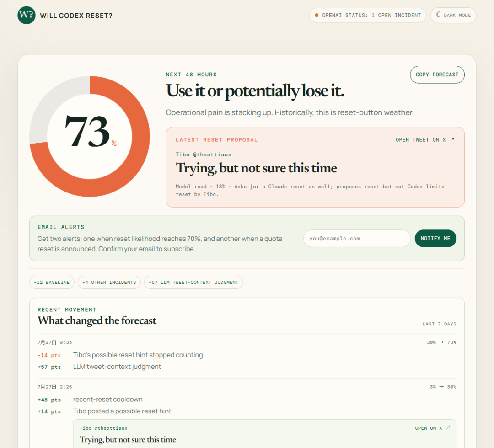The width and height of the screenshot is (494, 448).
Task: Click the Recent Movement label
Action: click(67, 309)
